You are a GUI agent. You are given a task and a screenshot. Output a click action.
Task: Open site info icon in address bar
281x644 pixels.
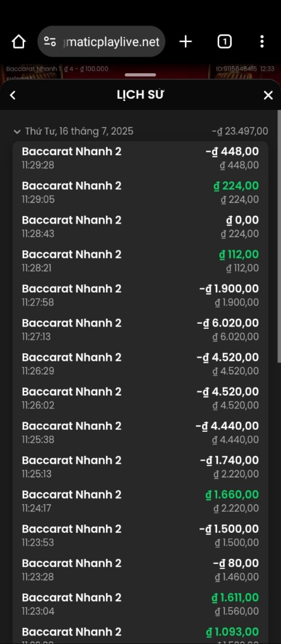click(x=50, y=41)
